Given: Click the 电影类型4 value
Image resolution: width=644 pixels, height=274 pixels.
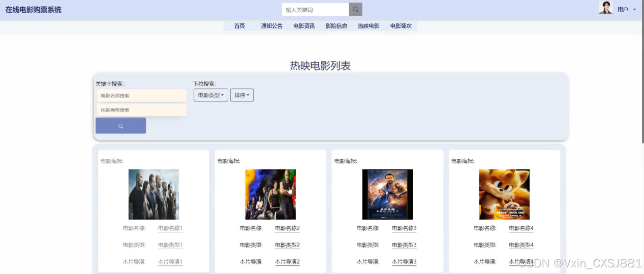Looking at the screenshot, I should point(521,245).
